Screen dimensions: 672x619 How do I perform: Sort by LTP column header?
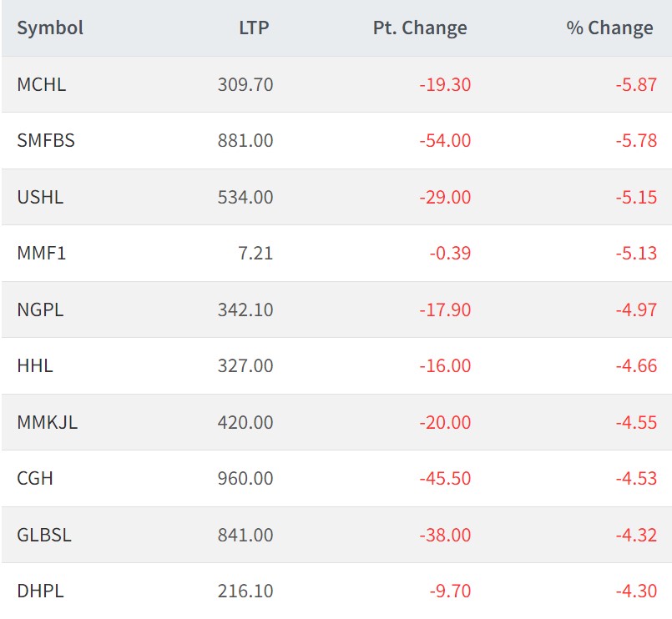253,28
